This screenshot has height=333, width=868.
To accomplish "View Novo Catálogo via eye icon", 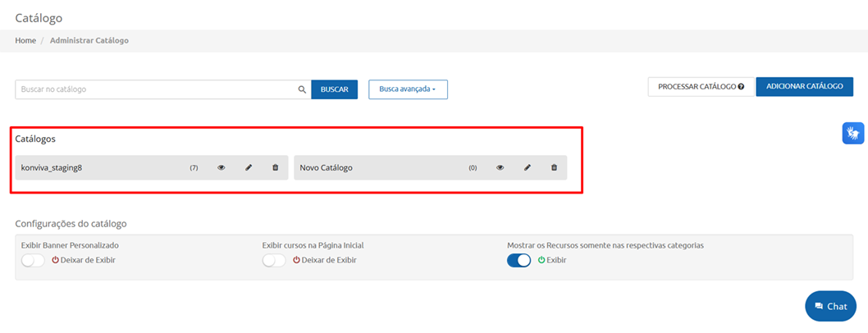I will tap(500, 167).
